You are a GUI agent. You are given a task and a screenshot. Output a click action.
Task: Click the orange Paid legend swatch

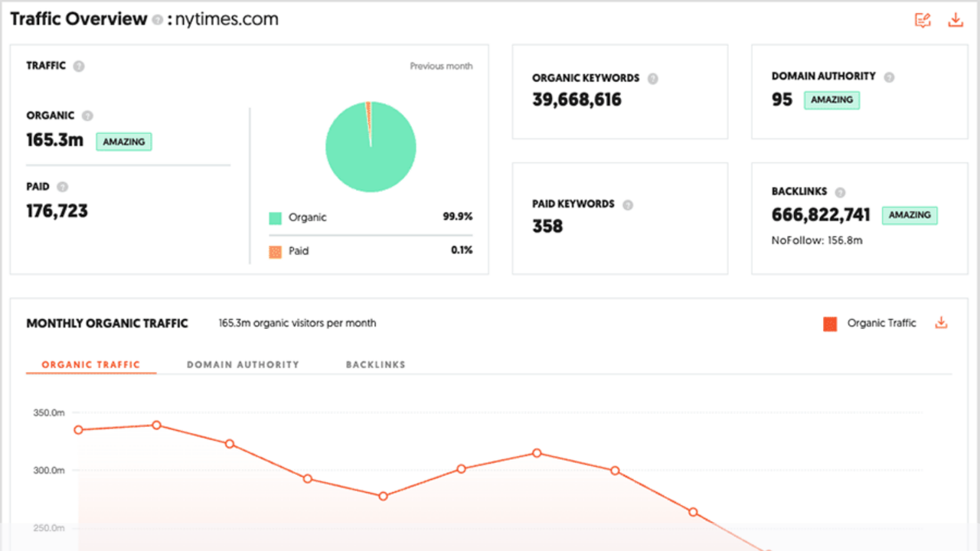click(276, 251)
